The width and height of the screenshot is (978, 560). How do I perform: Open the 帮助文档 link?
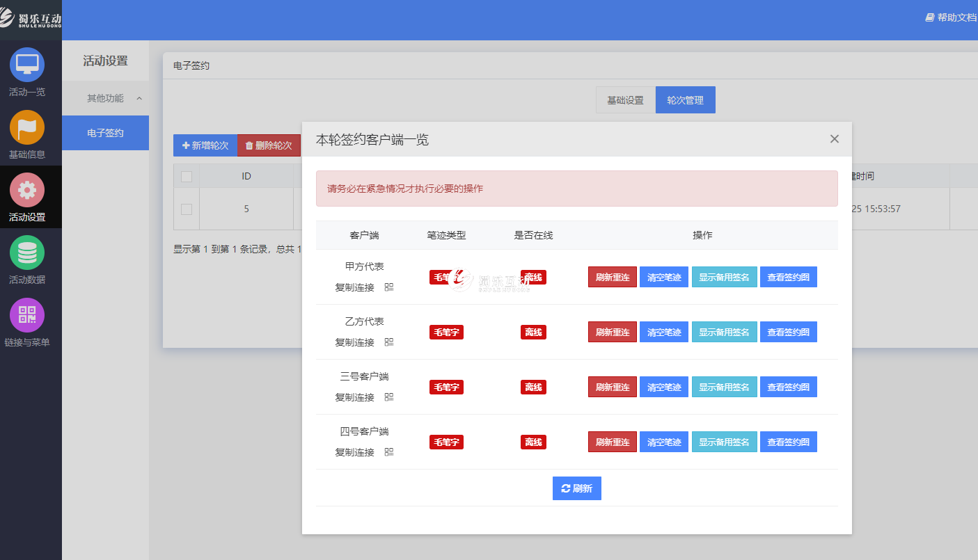pyautogui.click(x=951, y=17)
